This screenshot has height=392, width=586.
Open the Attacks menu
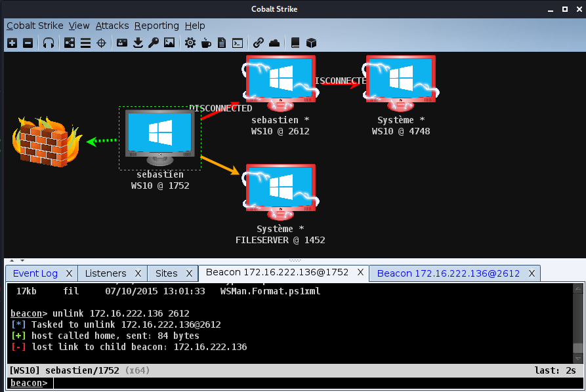112,26
